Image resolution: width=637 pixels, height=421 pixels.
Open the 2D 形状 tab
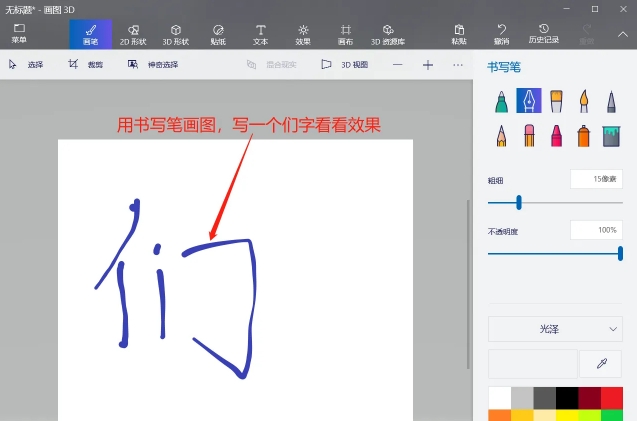coord(133,35)
